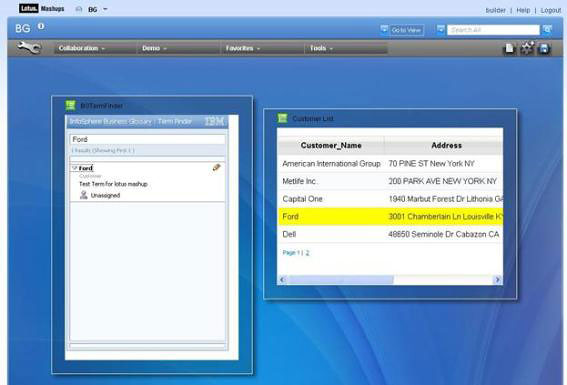
Task: Click the BGTermFinder widget icon
Action: (70, 105)
